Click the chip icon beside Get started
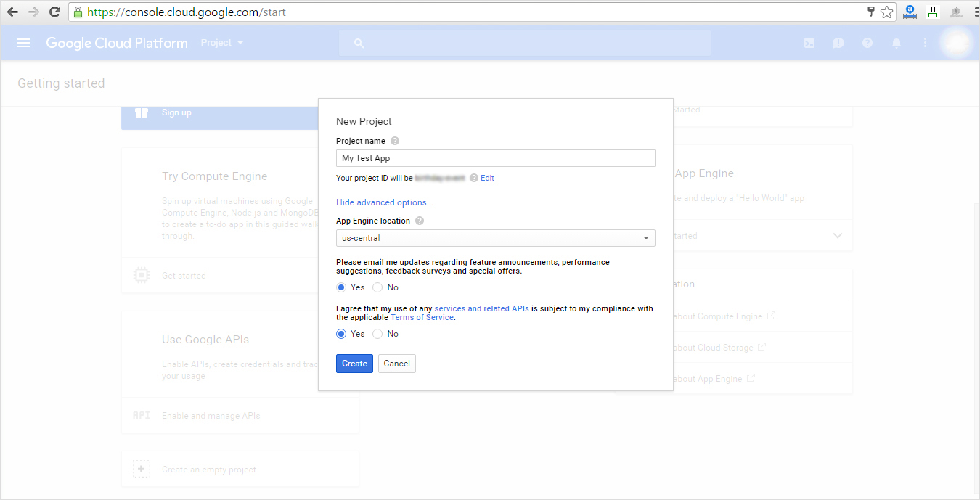 pos(142,275)
